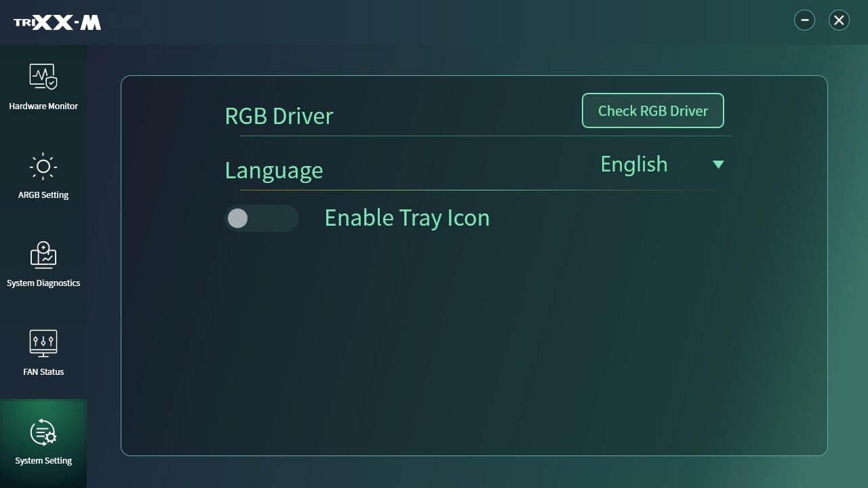Screen dimensions: 868x488
Task: Click the System Diagnostics laptop icon
Action: click(x=43, y=255)
